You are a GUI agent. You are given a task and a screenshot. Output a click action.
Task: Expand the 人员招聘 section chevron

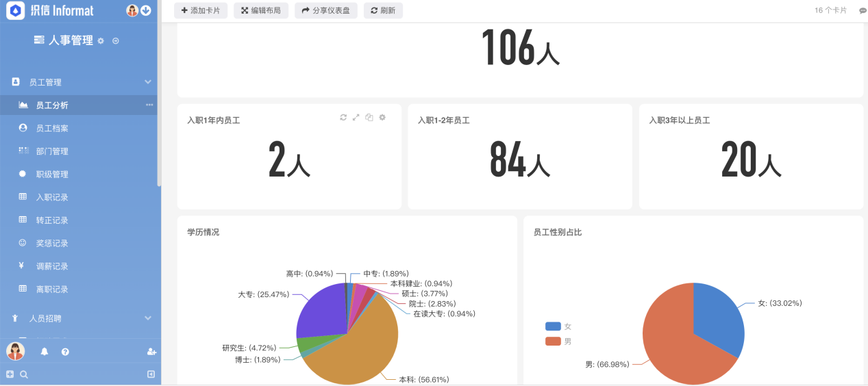point(148,318)
